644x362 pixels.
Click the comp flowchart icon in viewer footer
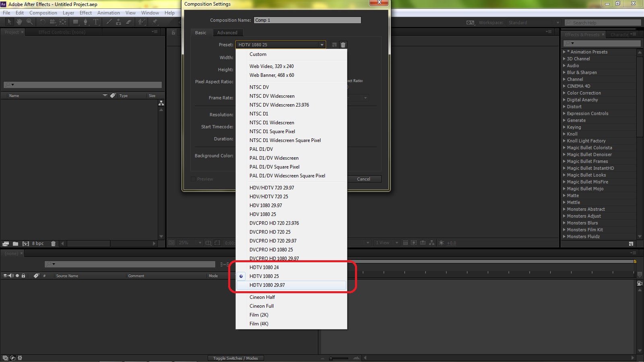click(431, 243)
